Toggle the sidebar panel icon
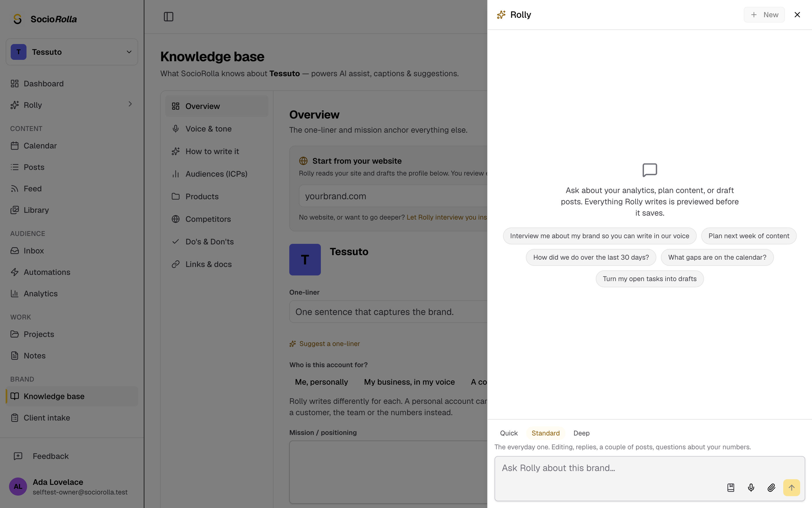This screenshot has width=812, height=508. pyautogui.click(x=168, y=17)
